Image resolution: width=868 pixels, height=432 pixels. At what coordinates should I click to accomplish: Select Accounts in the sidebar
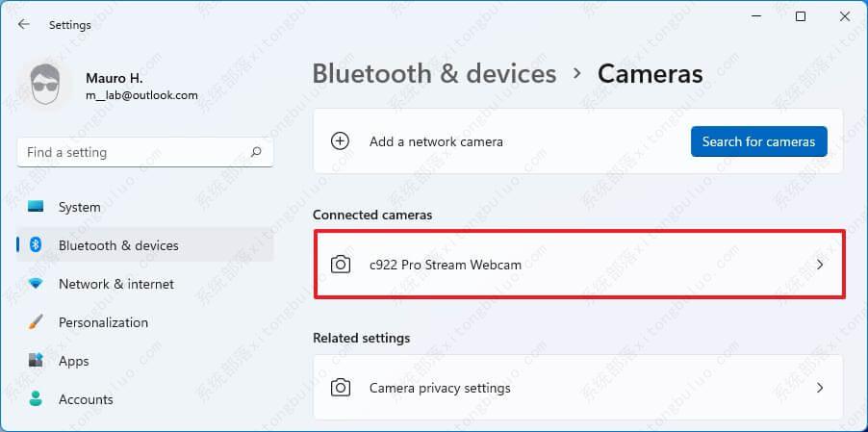pyautogui.click(x=86, y=399)
